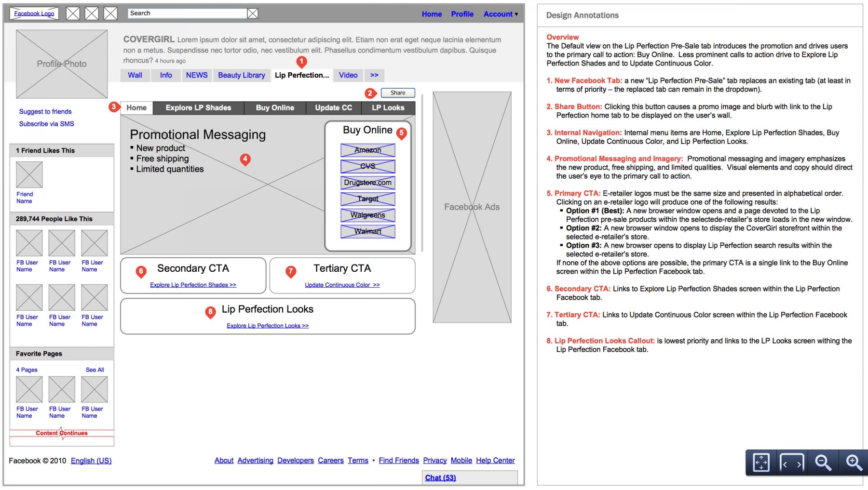Image resolution: width=868 pixels, height=490 pixels.
Task: Click the Favorite Pages section header
Action: (62, 354)
